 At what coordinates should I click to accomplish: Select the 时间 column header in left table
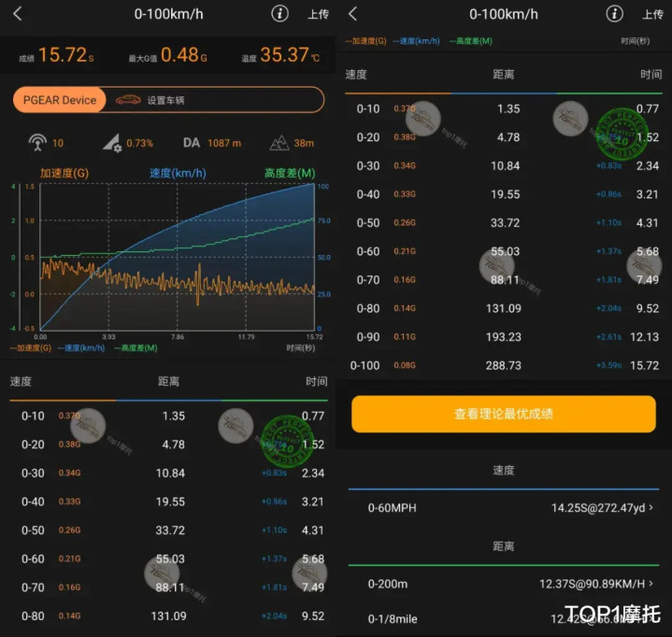(x=316, y=381)
